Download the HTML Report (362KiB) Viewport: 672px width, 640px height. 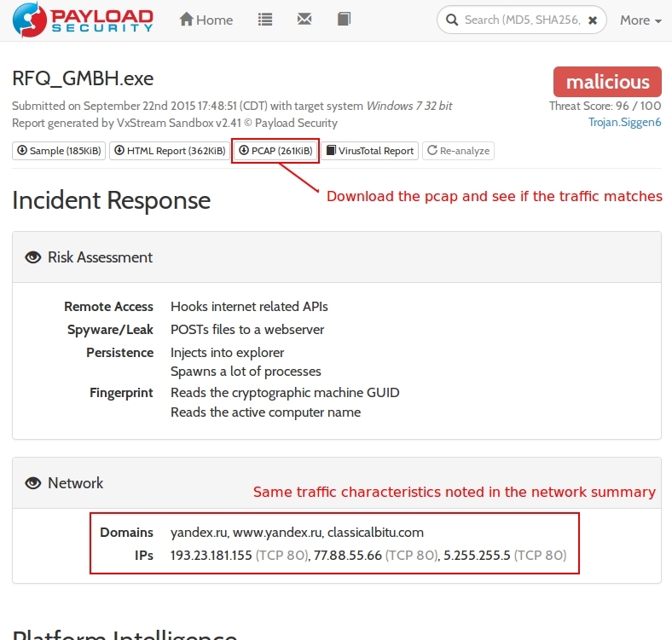[170, 151]
